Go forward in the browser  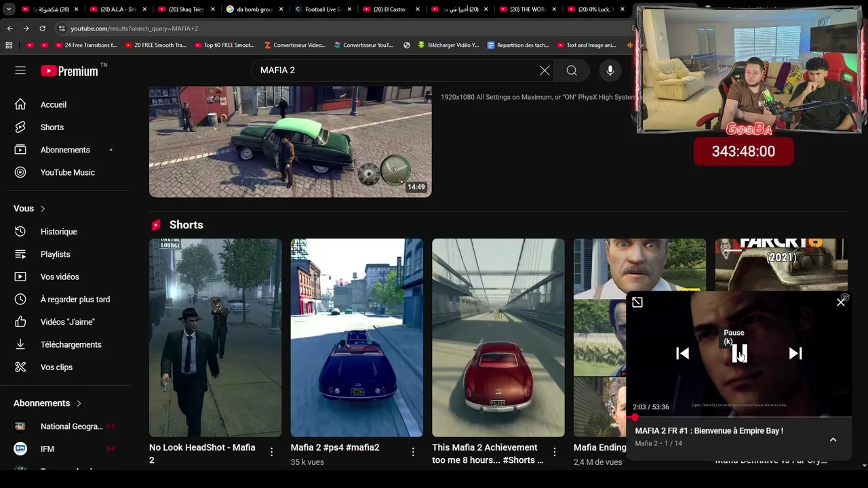tap(26, 28)
